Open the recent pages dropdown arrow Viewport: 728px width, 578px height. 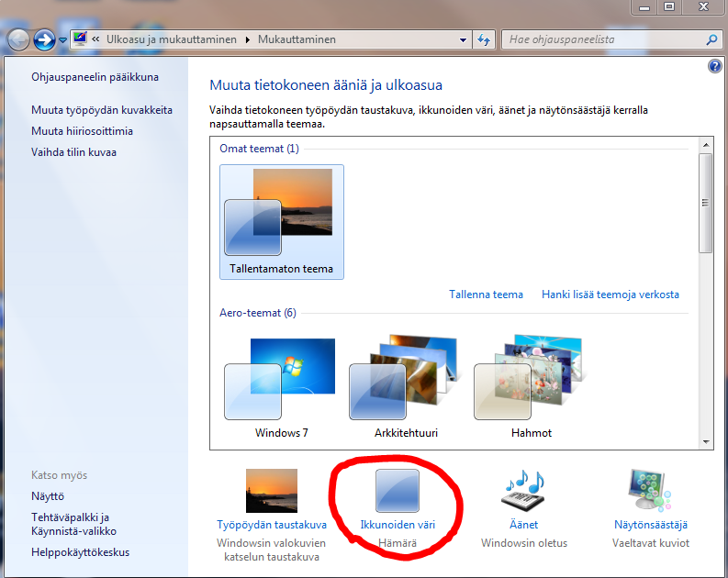[x=62, y=40]
